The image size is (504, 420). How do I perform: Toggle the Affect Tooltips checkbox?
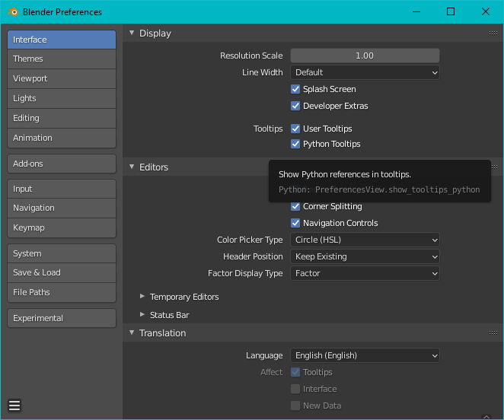(x=295, y=372)
